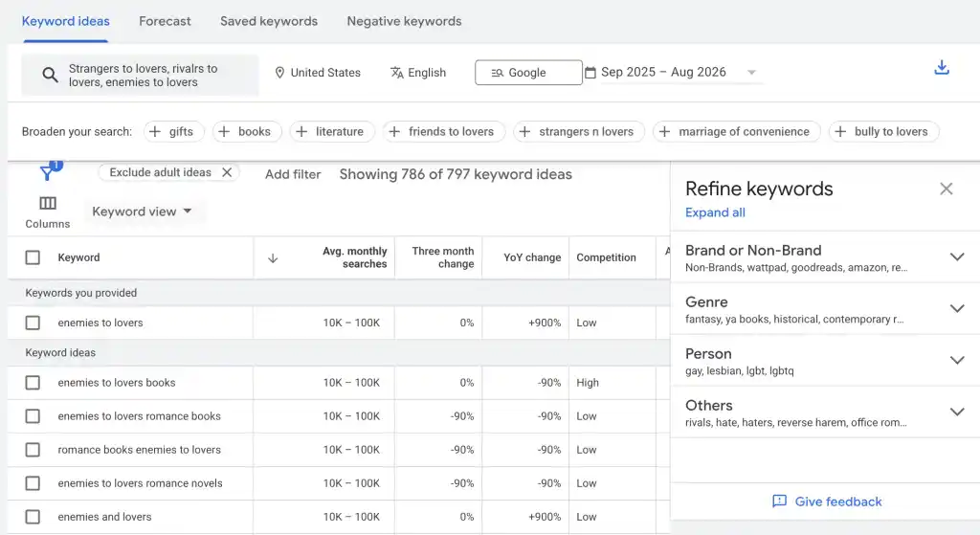Viewport: 980px width, 535px height.
Task: Add 'friends to lovers' suggestion chip
Action: [444, 132]
